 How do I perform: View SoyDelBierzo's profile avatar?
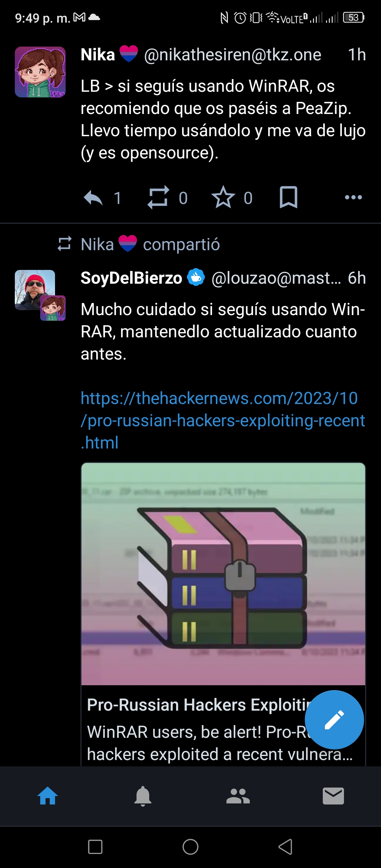pyautogui.click(x=35, y=290)
